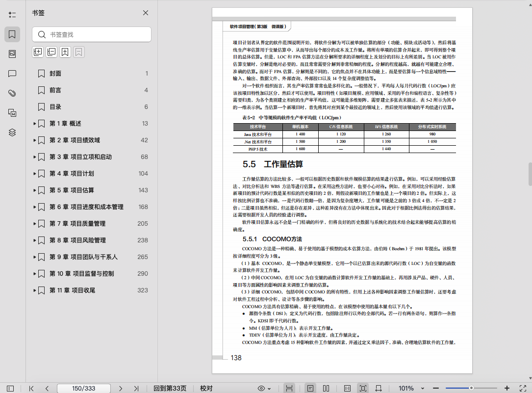Click the scroll down arrow
Image resolution: width=532 pixels, height=393 pixels.
(x=530, y=378)
